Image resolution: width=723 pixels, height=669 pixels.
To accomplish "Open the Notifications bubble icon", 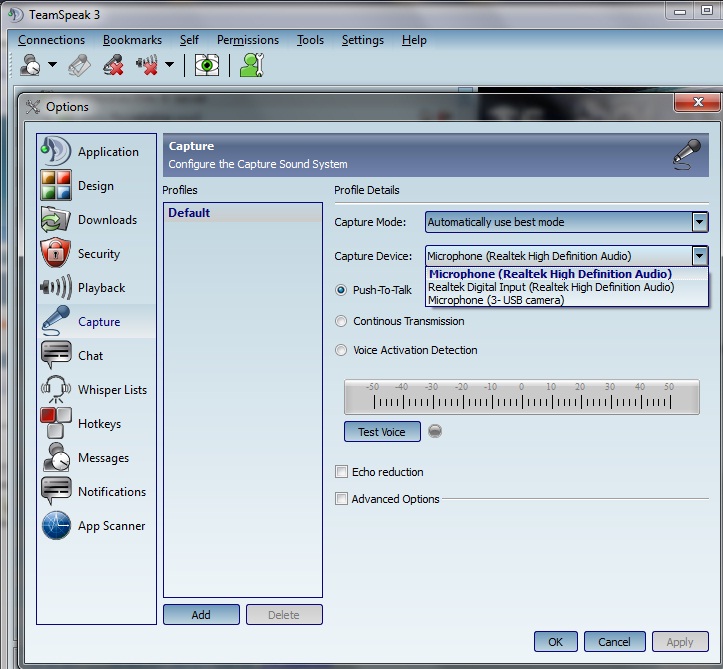I will (x=56, y=491).
